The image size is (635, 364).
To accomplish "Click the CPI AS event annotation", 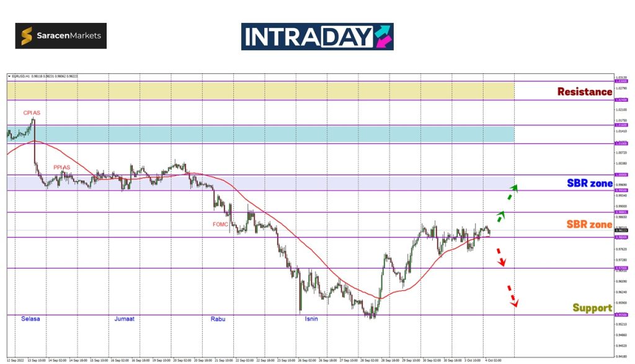I will pyautogui.click(x=32, y=113).
